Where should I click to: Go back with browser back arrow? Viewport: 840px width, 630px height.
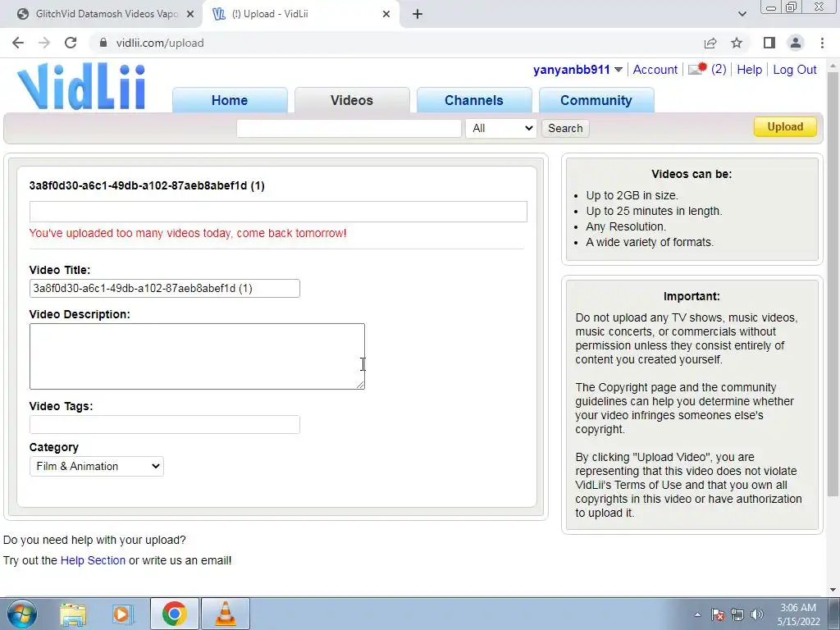[18, 43]
